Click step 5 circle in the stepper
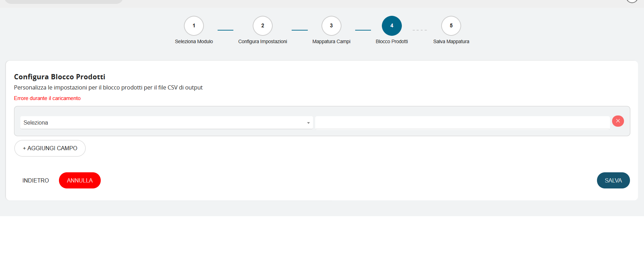The height and width of the screenshot is (279, 644). [x=451, y=26]
